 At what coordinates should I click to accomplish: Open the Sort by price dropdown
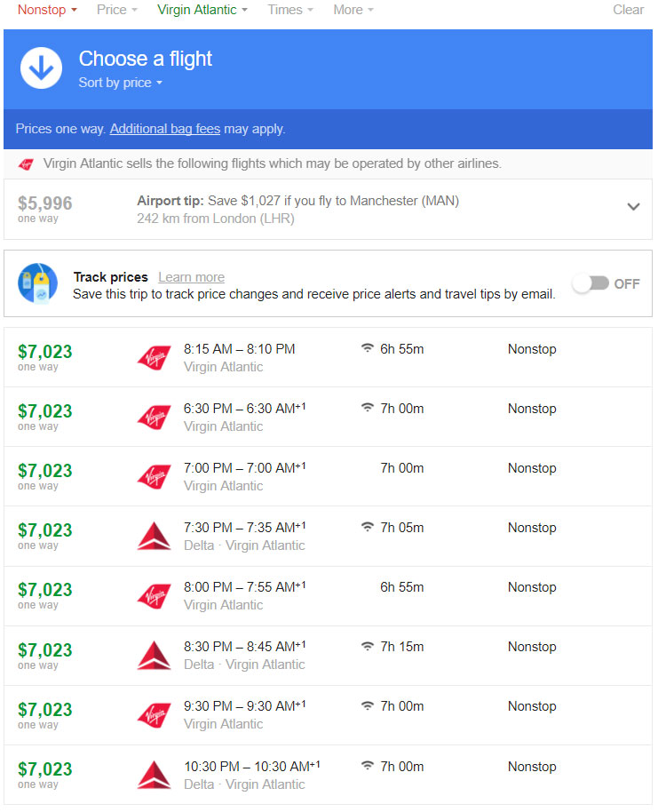pos(120,83)
